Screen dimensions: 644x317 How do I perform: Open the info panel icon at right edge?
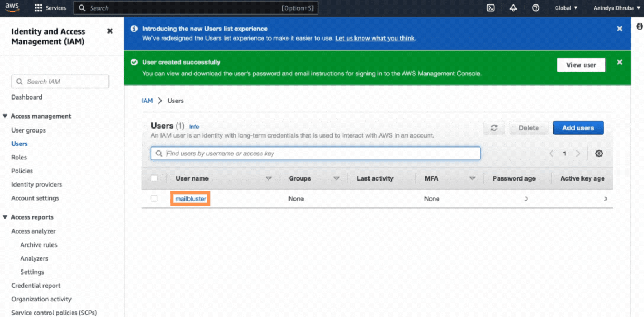tap(640, 26)
